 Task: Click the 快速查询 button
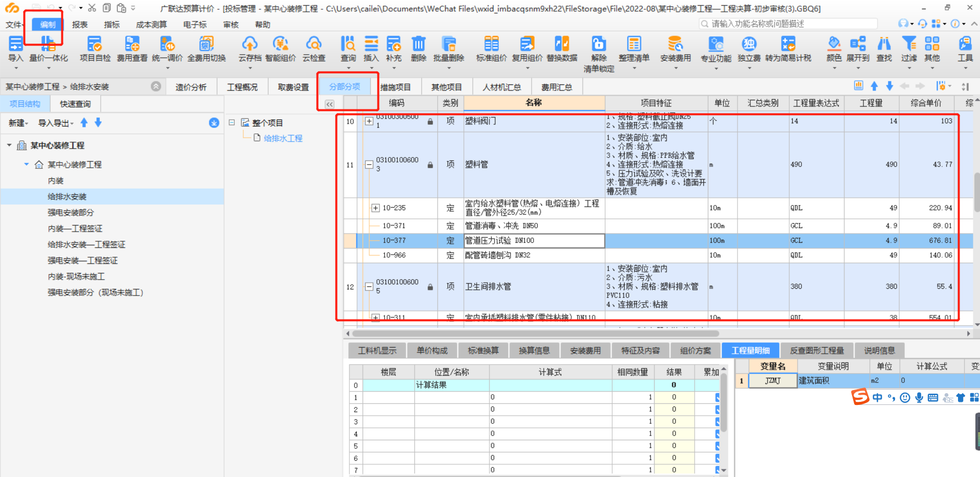[x=75, y=103]
